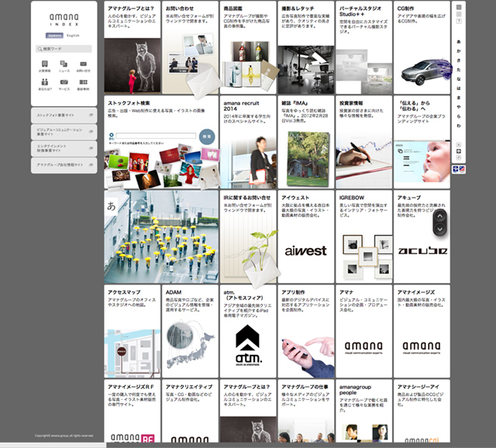Open the 「伝える」から「伝わる」へ card
Viewport: 496px width, 448px height.
pyautogui.click(x=422, y=142)
